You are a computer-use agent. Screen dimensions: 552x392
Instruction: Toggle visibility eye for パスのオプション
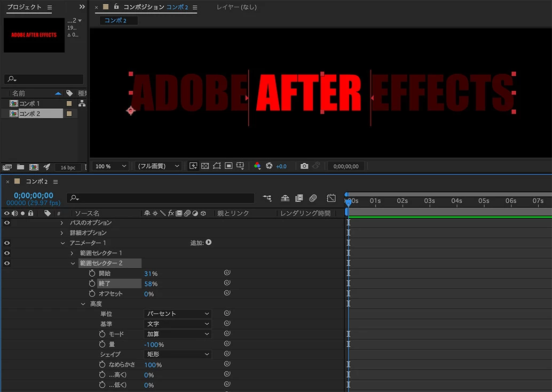[7, 223]
